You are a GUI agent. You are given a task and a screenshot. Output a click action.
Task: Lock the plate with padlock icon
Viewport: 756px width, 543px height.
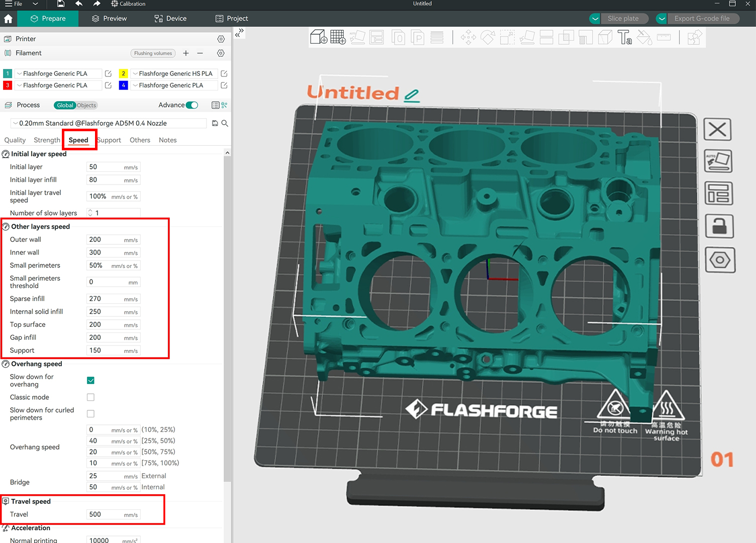[719, 226]
